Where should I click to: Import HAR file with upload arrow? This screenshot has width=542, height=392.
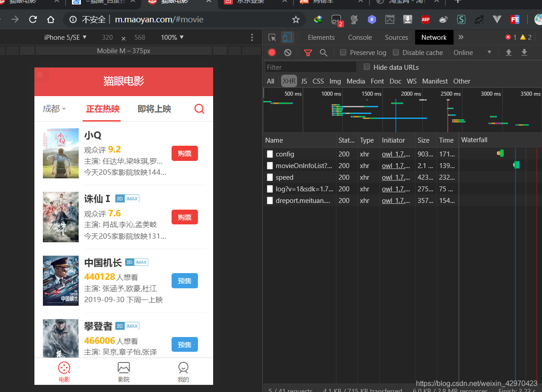508,52
